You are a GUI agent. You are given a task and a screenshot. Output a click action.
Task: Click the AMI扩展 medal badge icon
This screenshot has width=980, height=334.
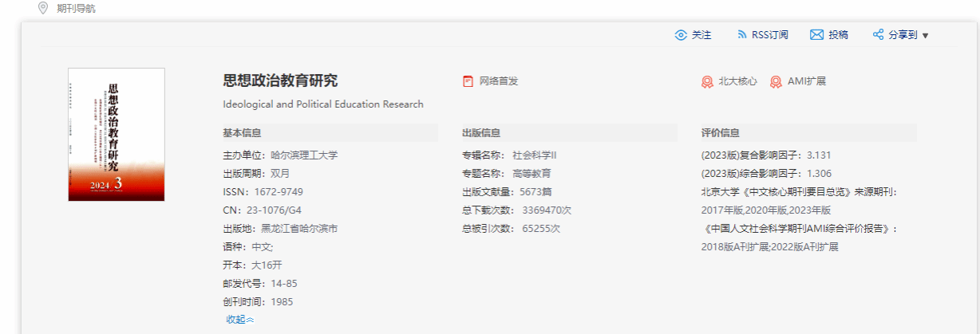click(x=776, y=81)
